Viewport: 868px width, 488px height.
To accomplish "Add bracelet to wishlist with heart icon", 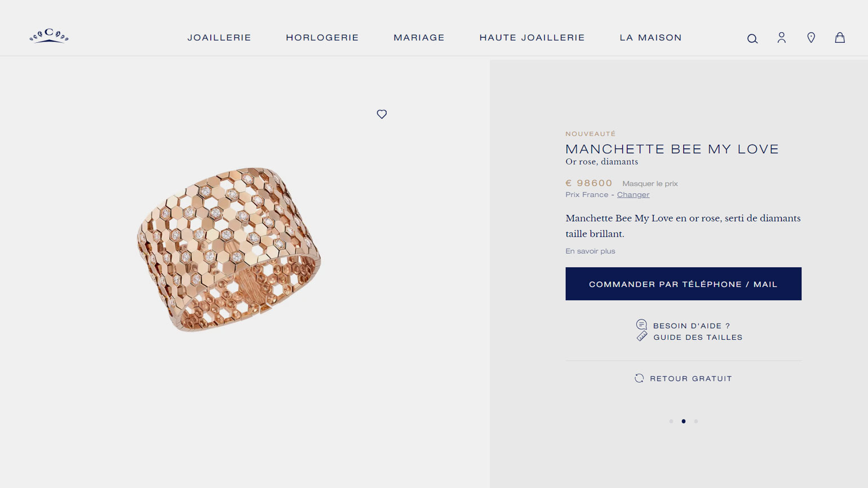I will click(382, 114).
